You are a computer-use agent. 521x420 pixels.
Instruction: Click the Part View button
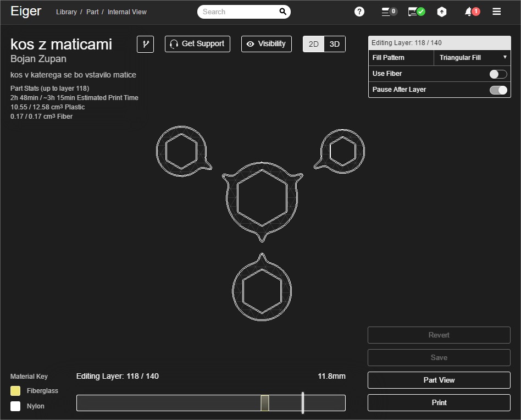tap(439, 380)
